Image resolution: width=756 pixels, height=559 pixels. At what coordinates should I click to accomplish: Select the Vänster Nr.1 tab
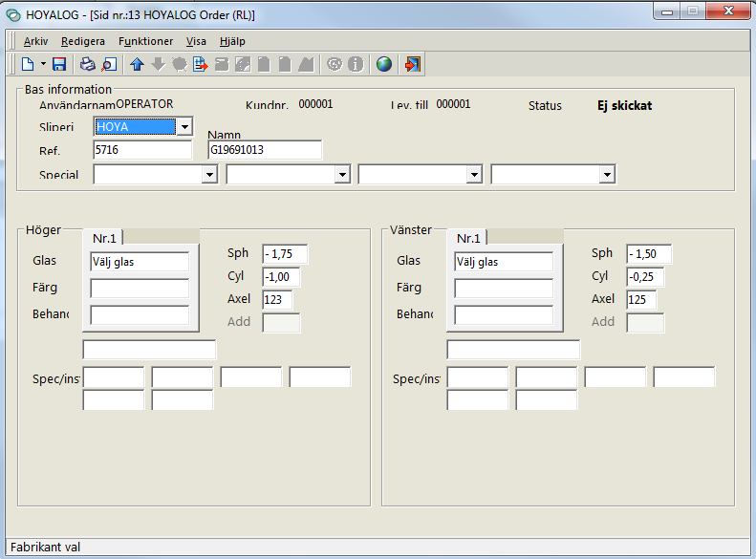click(x=468, y=238)
